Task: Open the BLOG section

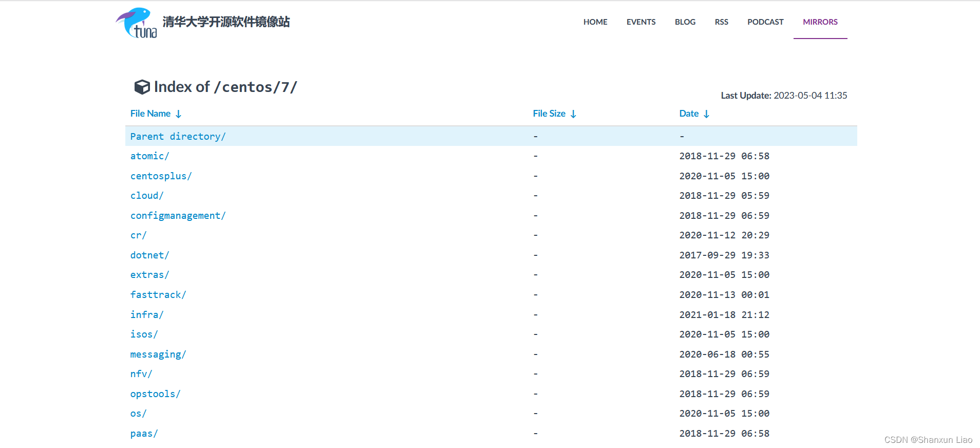Action: pyautogui.click(x=685, y=22)
